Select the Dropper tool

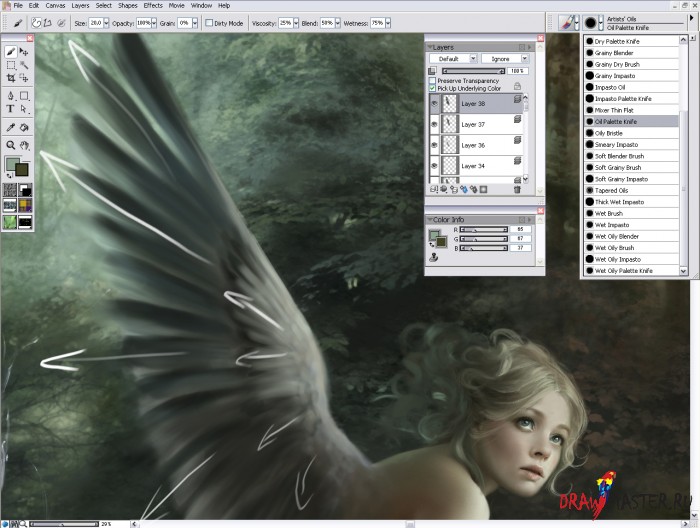pyautogui.click(x=11, y=127)
